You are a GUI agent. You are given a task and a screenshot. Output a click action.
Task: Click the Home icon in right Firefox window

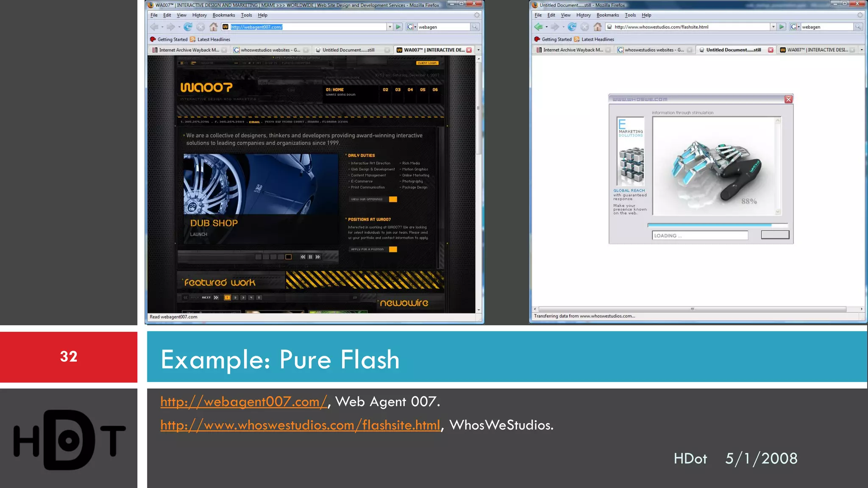(598, 27)
